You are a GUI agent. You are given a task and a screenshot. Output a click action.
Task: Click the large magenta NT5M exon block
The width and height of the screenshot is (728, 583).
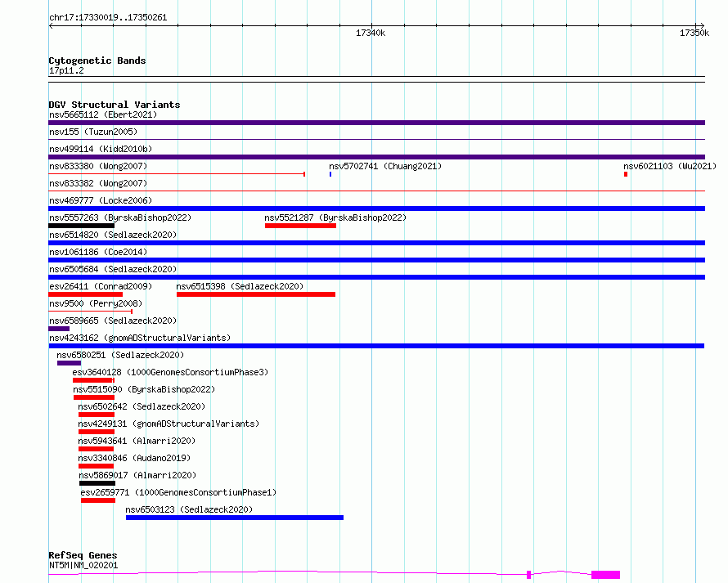(605, 575)
